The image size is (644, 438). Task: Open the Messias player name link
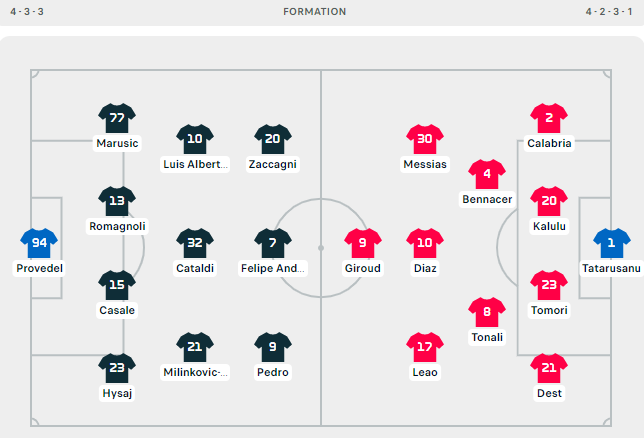[425, 164]
